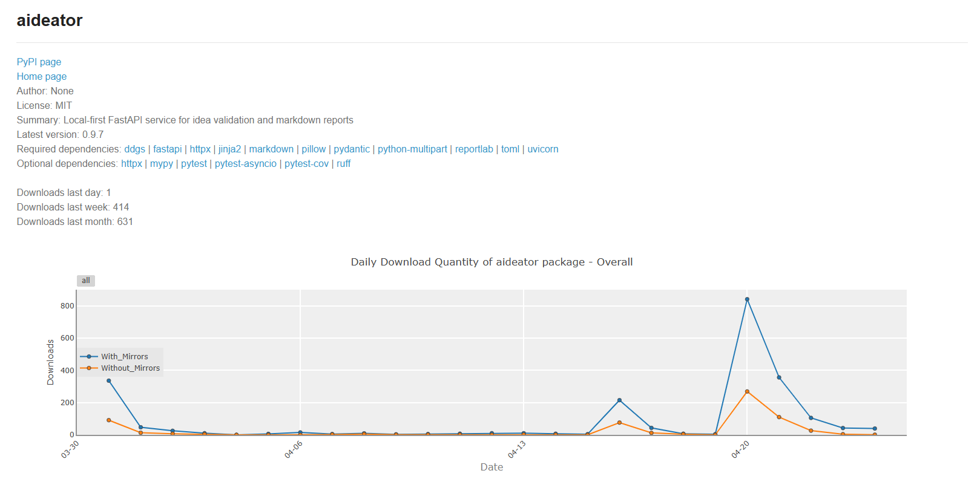The width and height of the screenshot is (980, 482).
Task: Click the 'Downloads last month: 631' text
Action: [75, 221]
